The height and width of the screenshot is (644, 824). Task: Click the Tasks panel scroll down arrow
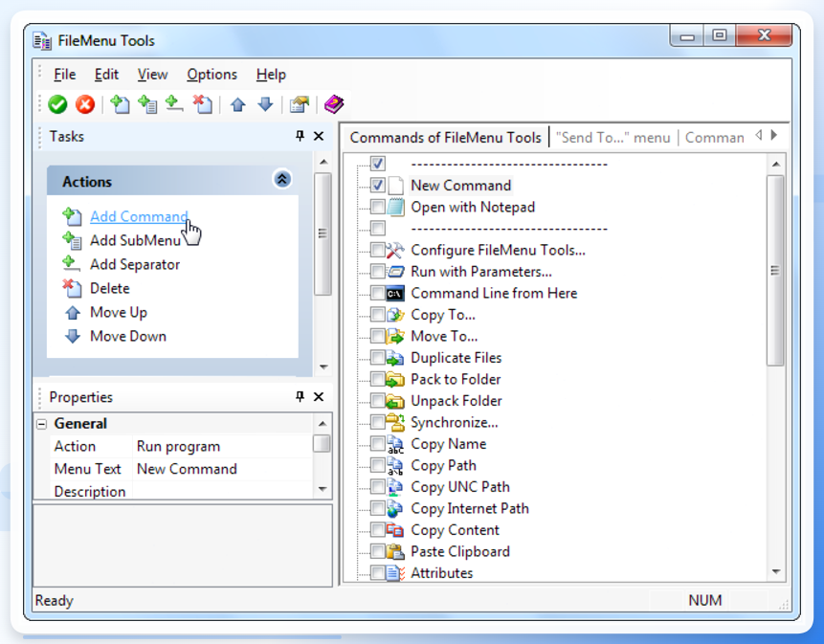[x=323, y=367]
